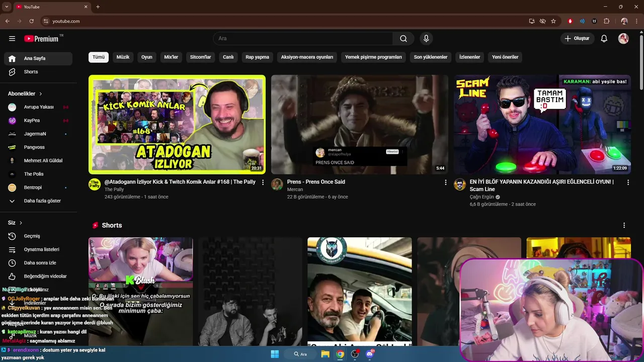Open Chrome from the taskbar
The width and height of the screenshot is (644, 362).
(341, 354)
